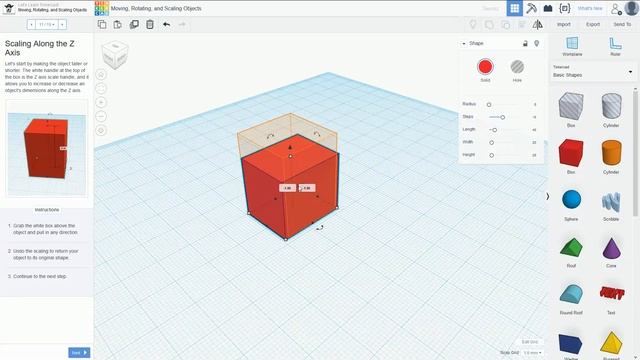Pick the striped Cylinder hole shape
Viewport: 640px width, 360px height.
(611, 107)
